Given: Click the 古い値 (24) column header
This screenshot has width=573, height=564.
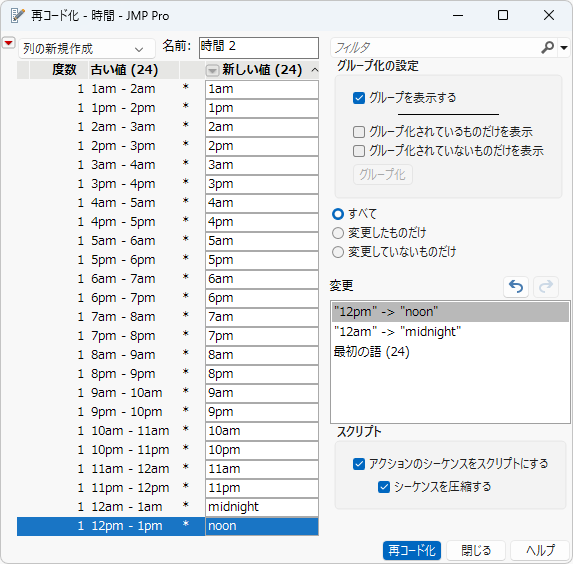Looking at the screenshot, I should pyautogui.click(x=134, y=70).
